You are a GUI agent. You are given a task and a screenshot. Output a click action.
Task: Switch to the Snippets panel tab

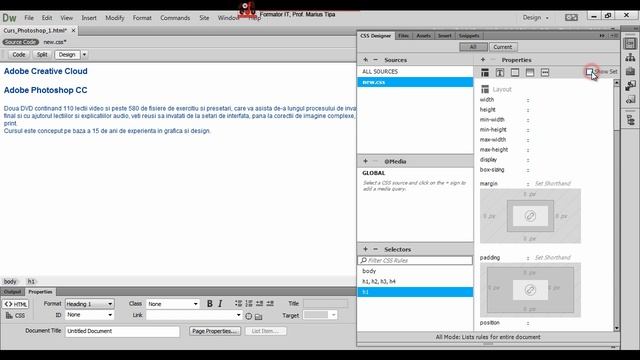pos(469,36)
